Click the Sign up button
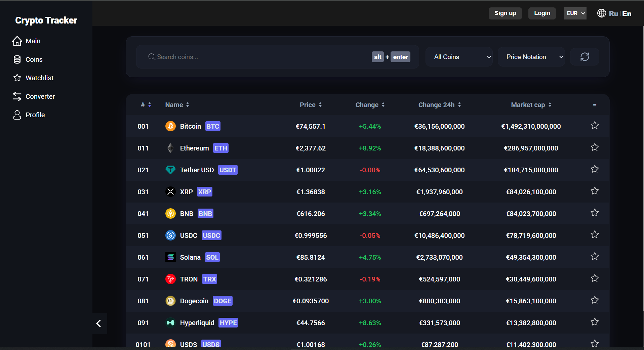Screen dimensions: 644x350 (505, 13)
